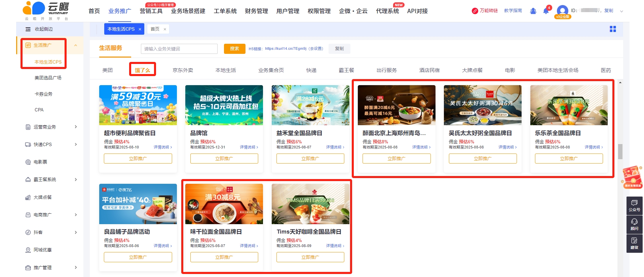
Task: Click the 霸王餐系统 sidebar icon
Action: 28,179
